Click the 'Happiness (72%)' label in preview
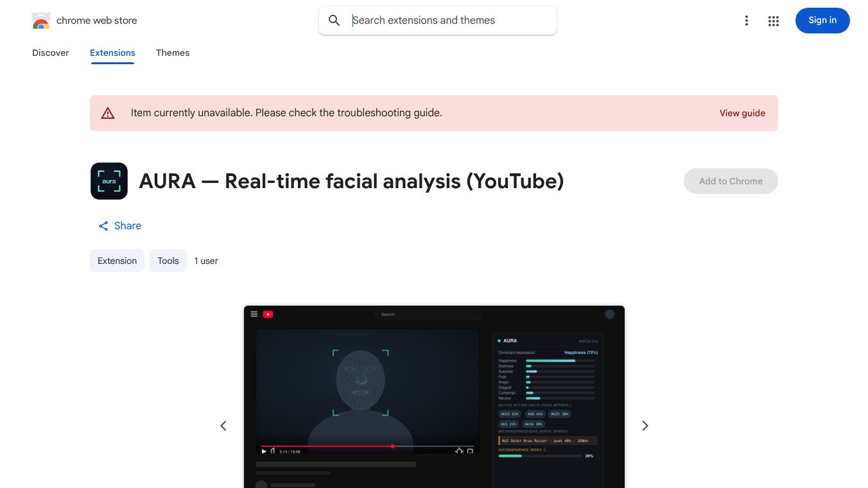This screenshot has height=488, width=868. tap(581, 353)
